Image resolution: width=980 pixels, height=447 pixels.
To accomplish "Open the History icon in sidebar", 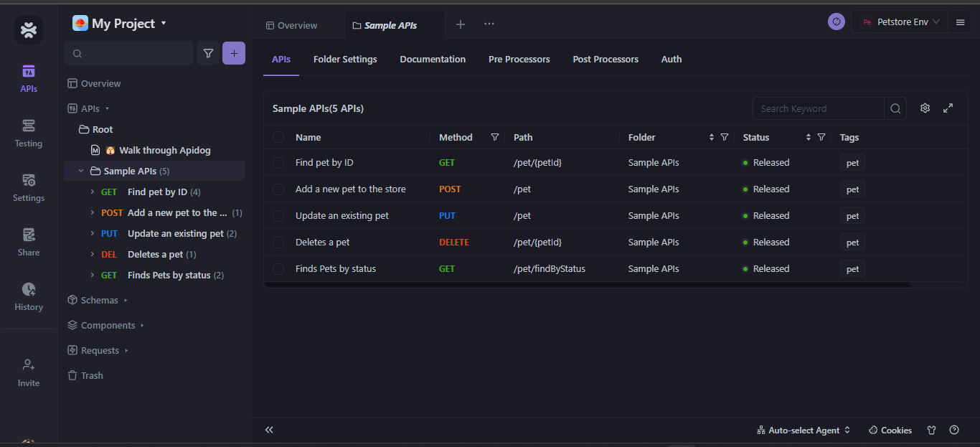I will click(x=29, y=296).
